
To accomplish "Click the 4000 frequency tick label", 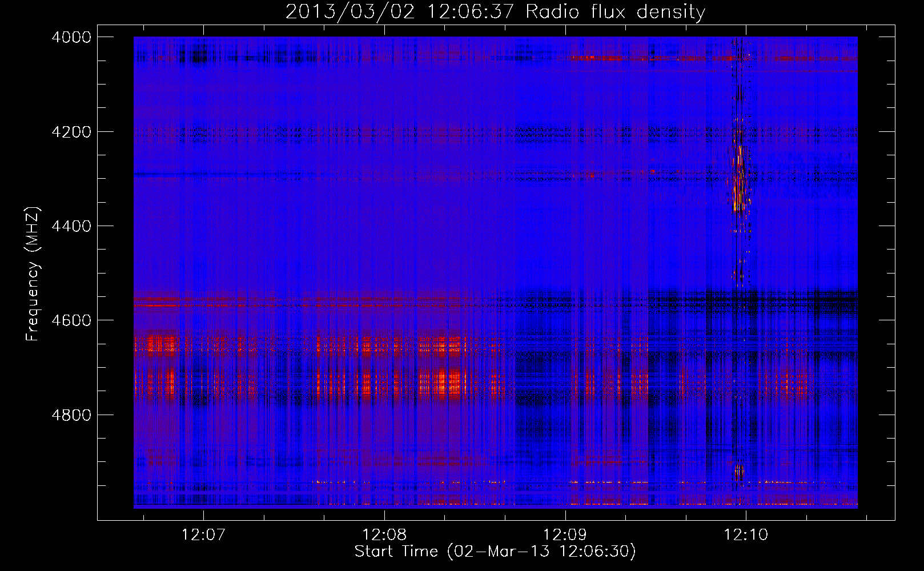I will [71, 37].
